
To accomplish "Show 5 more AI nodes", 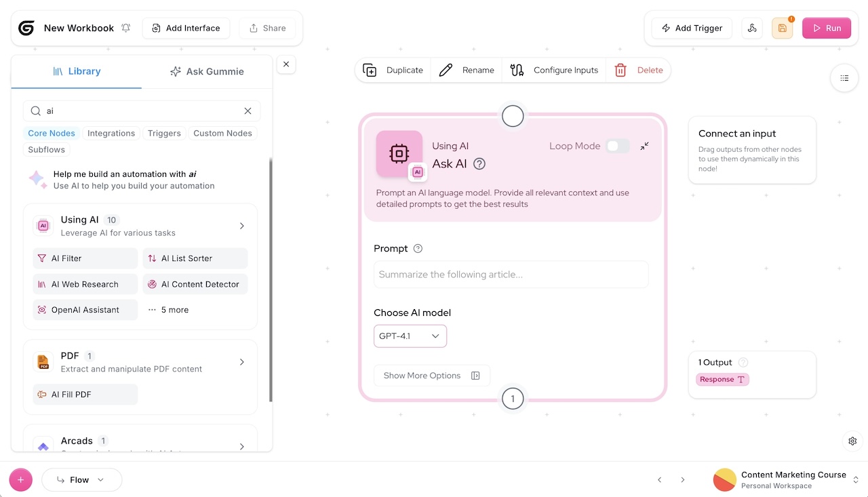I will coord(168,310).
